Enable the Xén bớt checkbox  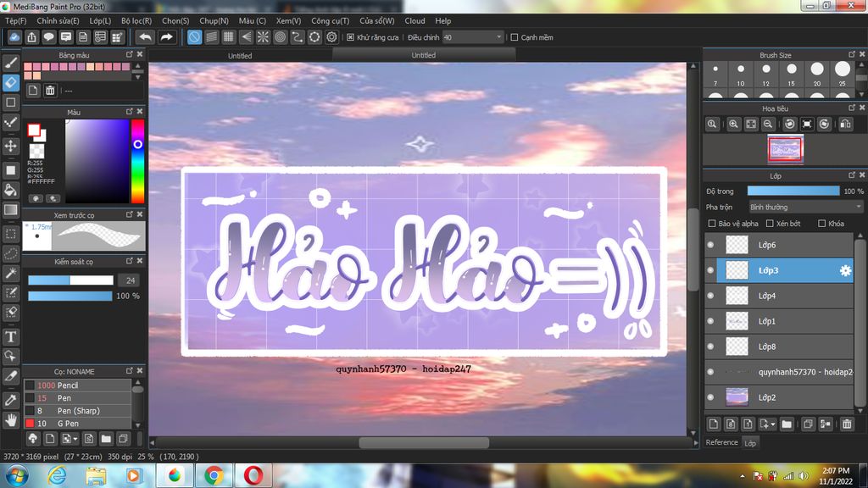770,224
